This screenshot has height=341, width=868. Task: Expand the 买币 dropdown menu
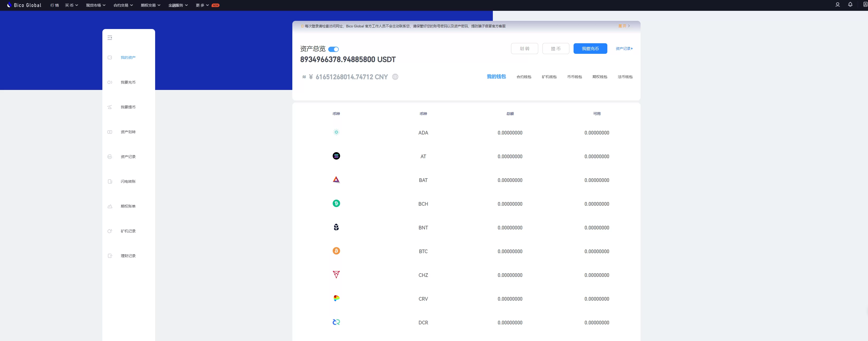(71, 5)
